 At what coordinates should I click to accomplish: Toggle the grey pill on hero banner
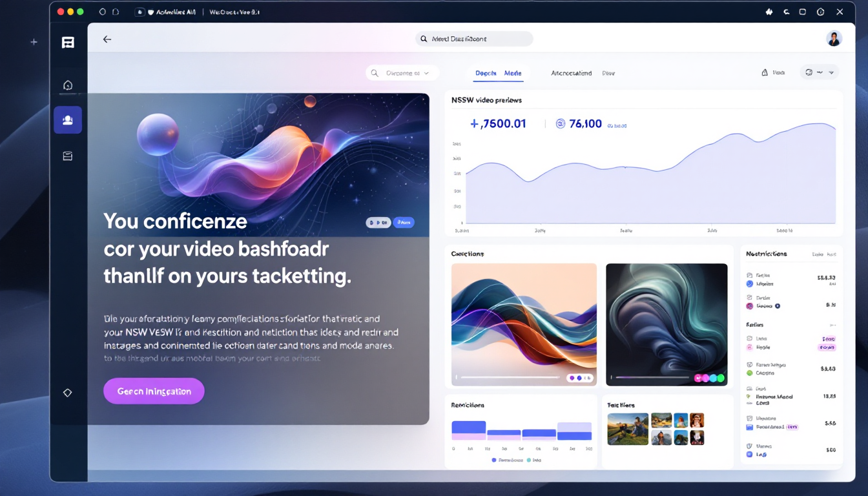pos(378,223)
